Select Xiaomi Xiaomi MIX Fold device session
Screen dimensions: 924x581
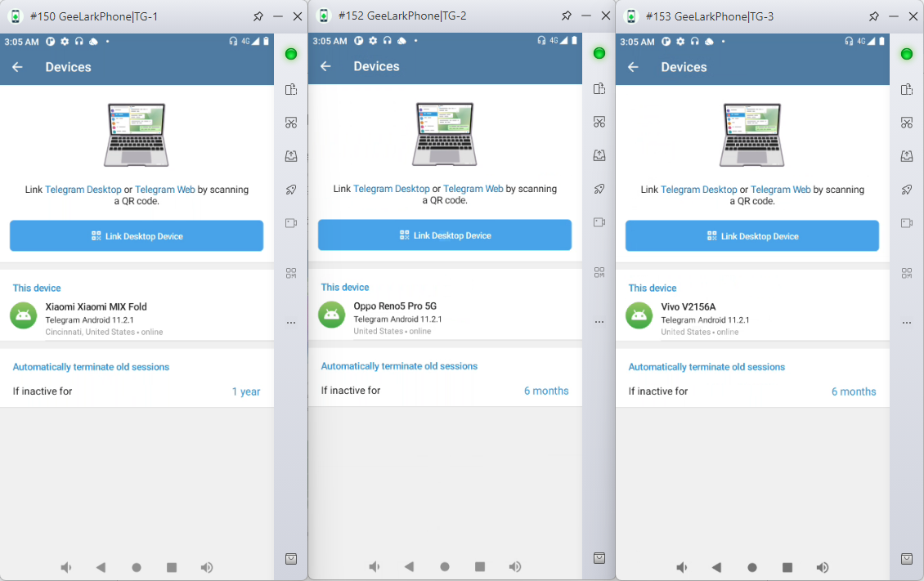(137, 319)
